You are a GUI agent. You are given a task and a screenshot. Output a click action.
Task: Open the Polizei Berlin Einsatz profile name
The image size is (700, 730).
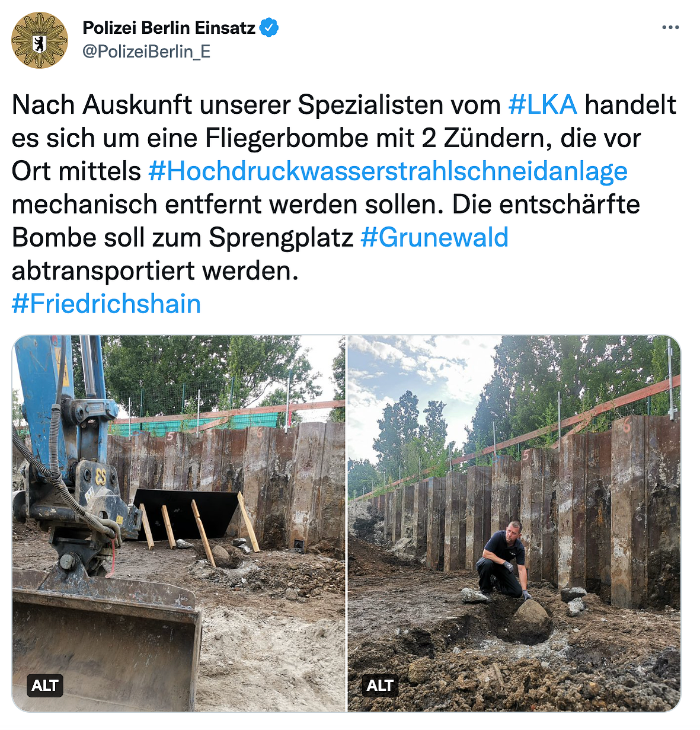click(169, 27)
